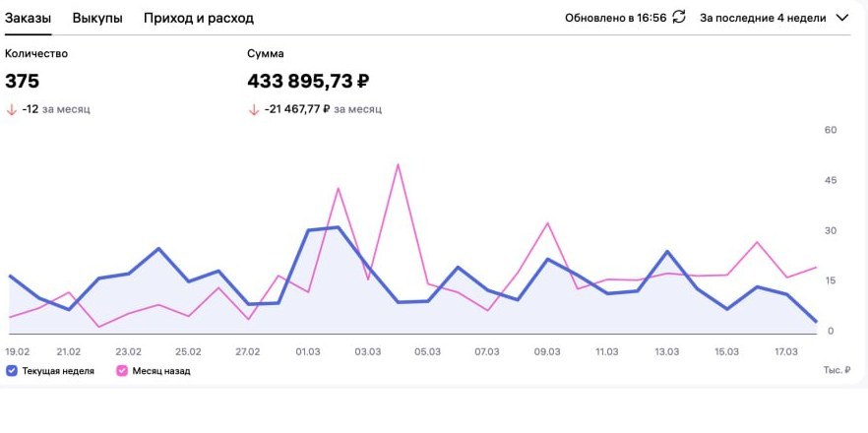Expand the За последние 4 недели dropdown
This screenshot has width=868, height=433.
[774, 18]
